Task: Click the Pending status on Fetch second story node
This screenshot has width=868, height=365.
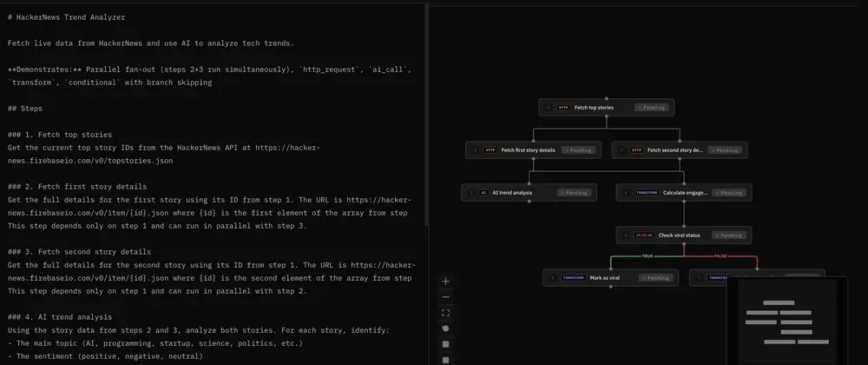Action: [725, 150]
